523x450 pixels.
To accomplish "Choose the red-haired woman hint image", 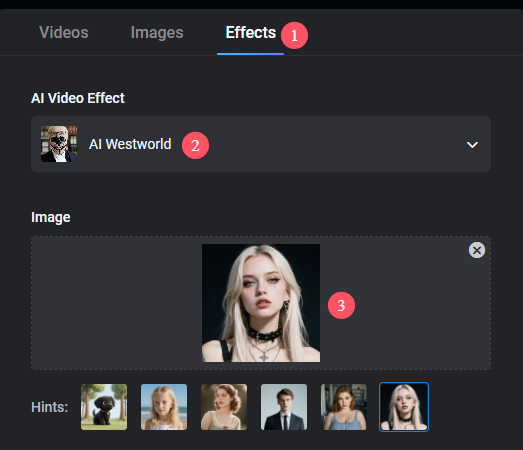I will [344, 407].
